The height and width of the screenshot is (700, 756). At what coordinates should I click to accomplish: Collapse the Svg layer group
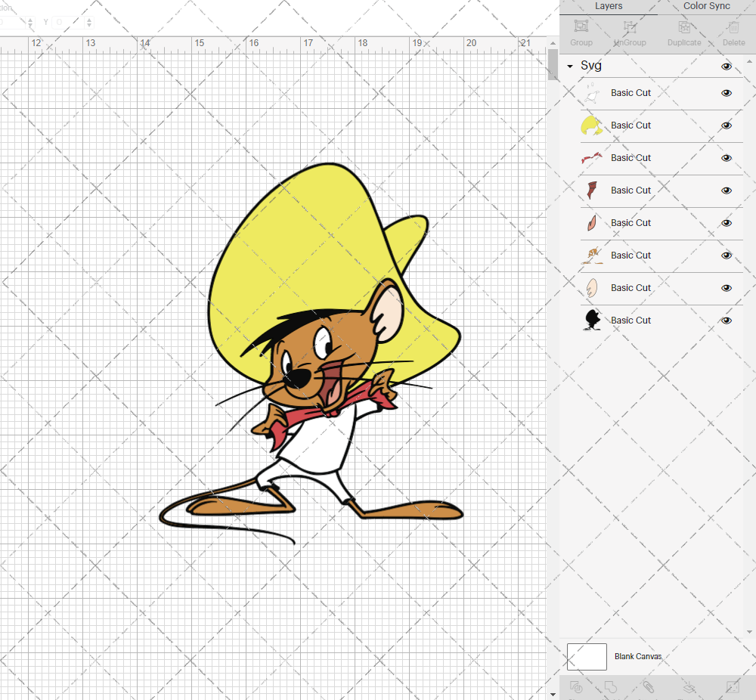(x=570, y=67)
